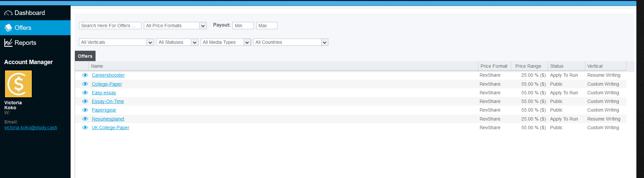Click 55.00 % price range for College-Paper
Screen dimensions: 644x178
tap(533, 84)
